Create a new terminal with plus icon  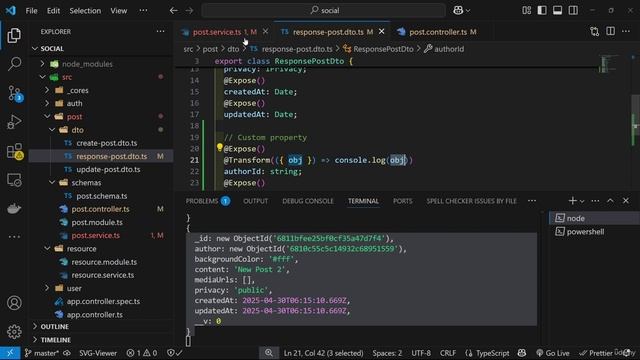(572, 200)
